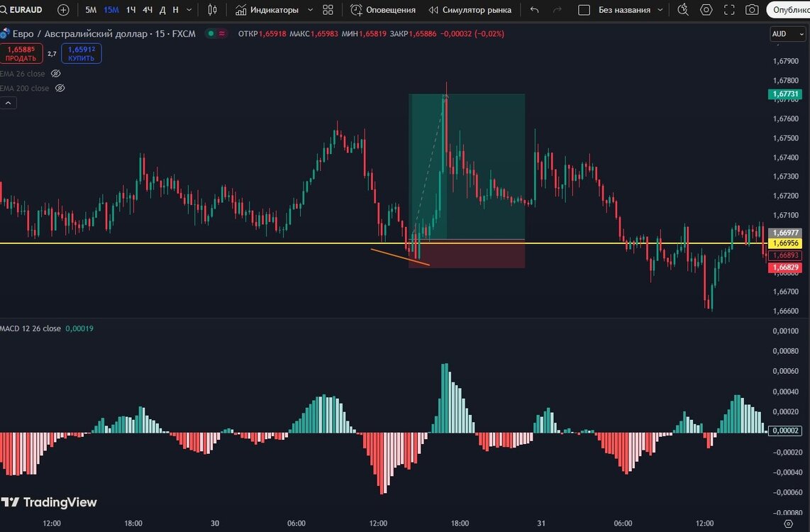Screen dimensions: 810x532
Task: Click the grey price label 1,66977
Action: pyautogui.click(x=785, y=233)
